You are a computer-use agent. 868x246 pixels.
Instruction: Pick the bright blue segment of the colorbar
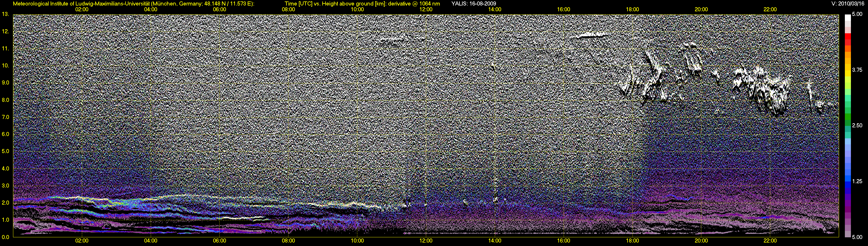point(847,178)
